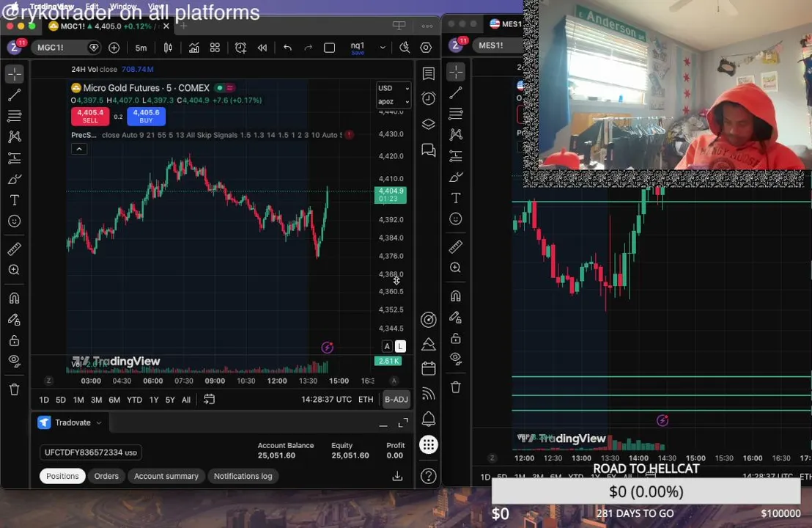Open alerts clock icon in right sidebar
812x528 pixels.
tap(428, 98)
